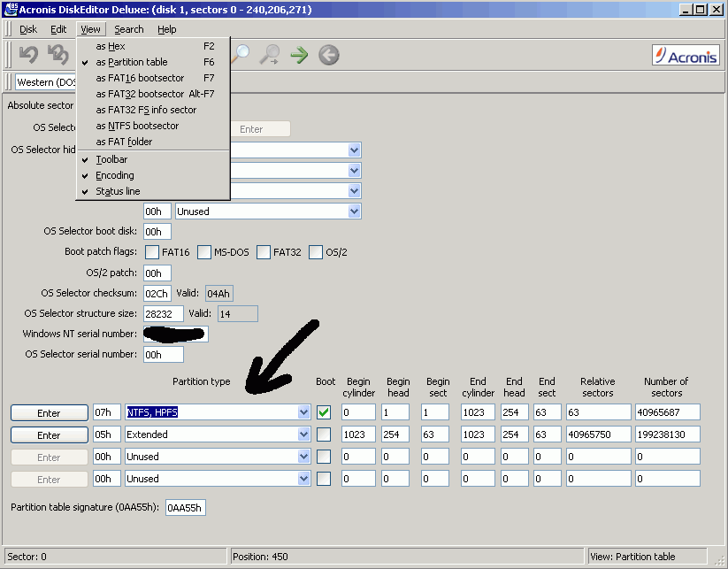Select 'as Hex' in the View menu
Image resolution: width=728 pixels, height=569 pixels.
click(153, 46)
